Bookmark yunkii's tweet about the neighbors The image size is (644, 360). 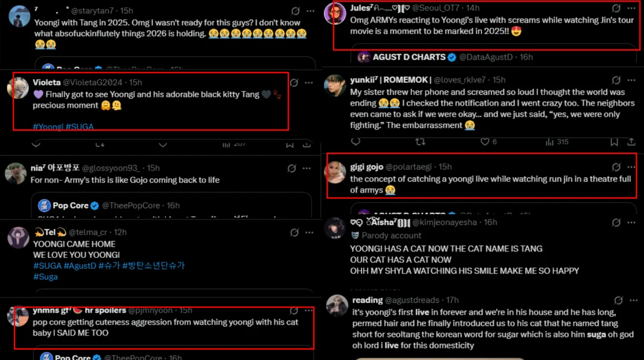click(614, 142)
